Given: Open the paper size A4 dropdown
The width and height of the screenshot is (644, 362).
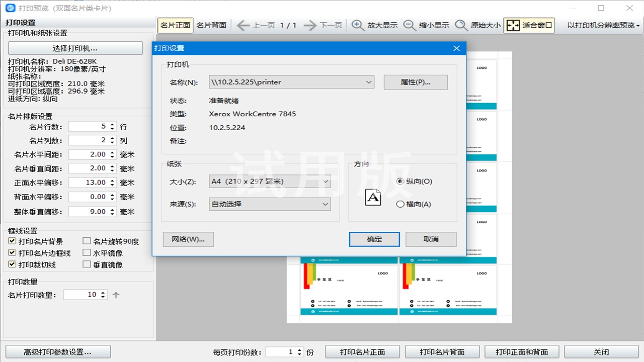Looking at the screenshot, I should pos(325,181).
